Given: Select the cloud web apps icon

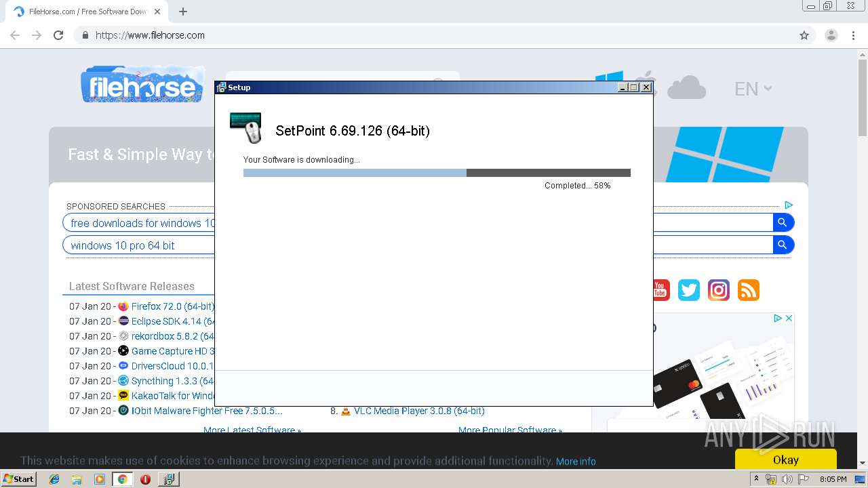Looking at the screenshot, I should 686,87.
